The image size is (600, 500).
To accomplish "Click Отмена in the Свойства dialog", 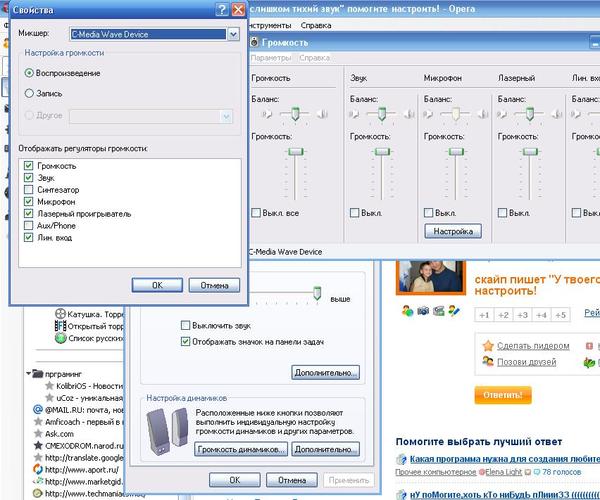I will (x=214, y=285).
